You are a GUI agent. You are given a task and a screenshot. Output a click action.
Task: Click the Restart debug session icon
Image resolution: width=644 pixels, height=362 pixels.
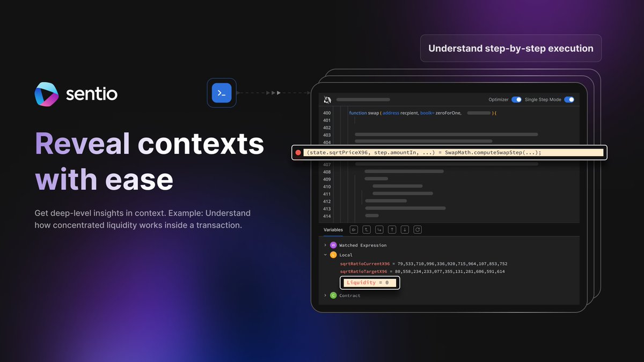click(x=418, y=230)
